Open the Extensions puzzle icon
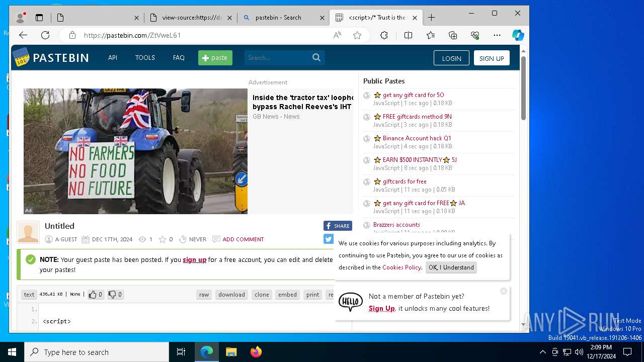 pos(384,35)
